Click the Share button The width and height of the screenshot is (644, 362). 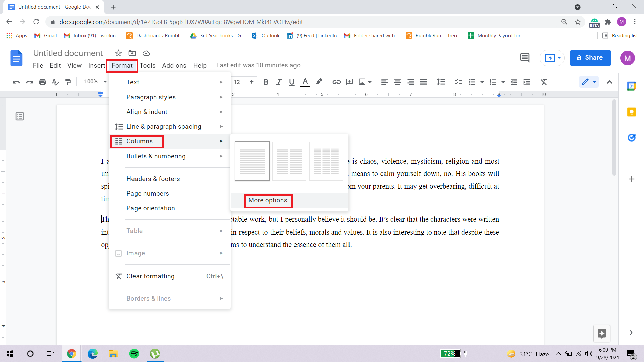(x=590, y=58)
